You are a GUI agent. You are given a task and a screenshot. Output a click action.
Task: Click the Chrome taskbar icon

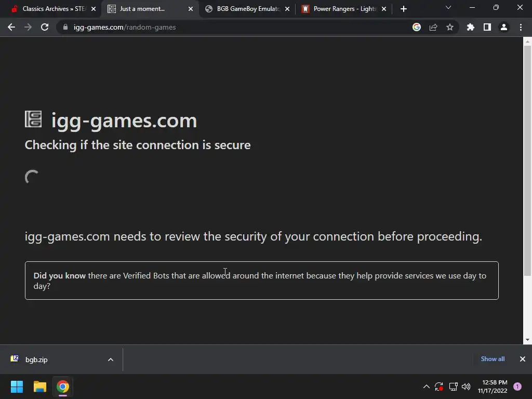point(63,387)
